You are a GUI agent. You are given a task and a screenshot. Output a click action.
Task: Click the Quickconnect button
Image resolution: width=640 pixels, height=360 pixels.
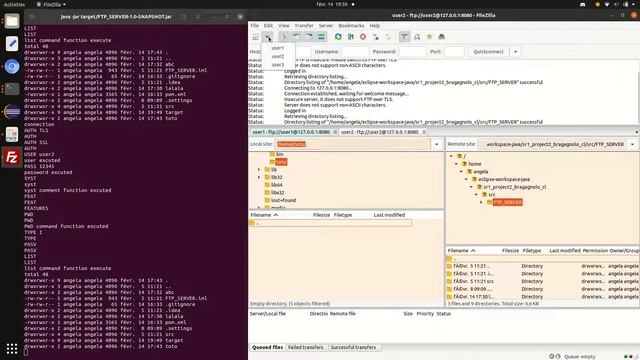point(488,52)
